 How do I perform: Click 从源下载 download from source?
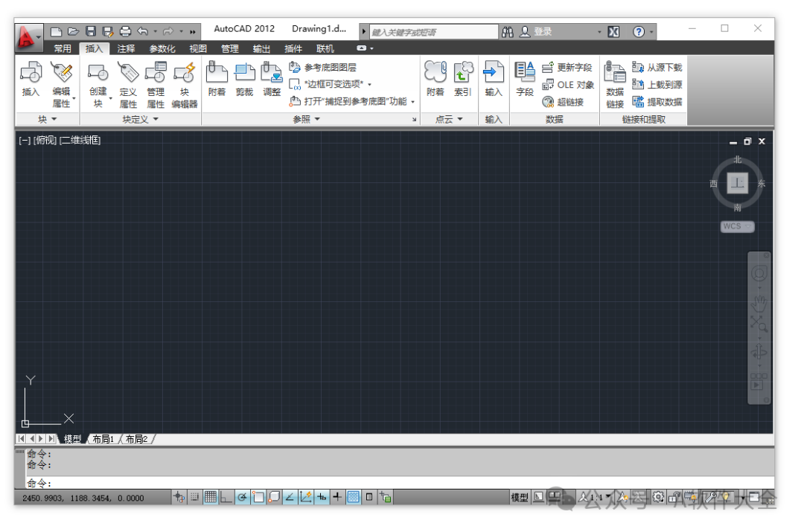657,67
